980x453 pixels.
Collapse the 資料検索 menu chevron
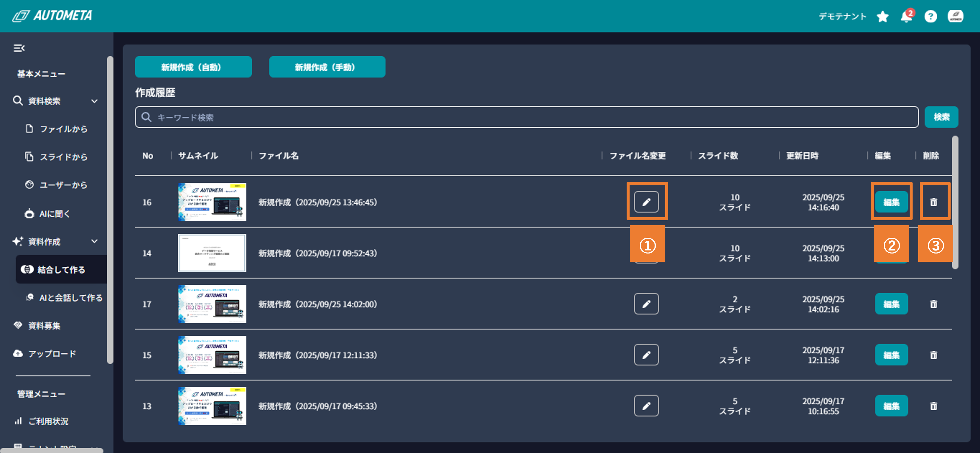pos(94,101)
